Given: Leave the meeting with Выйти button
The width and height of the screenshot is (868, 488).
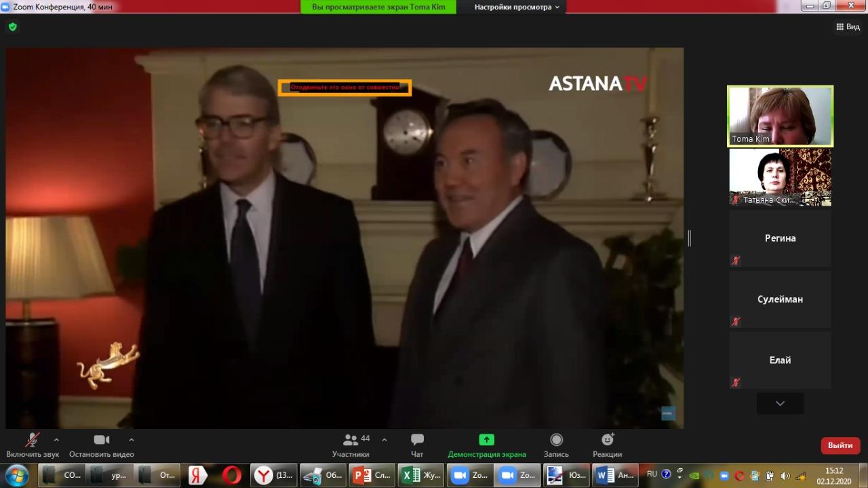Looking at the screenshot, I should (x=840, y=445).
